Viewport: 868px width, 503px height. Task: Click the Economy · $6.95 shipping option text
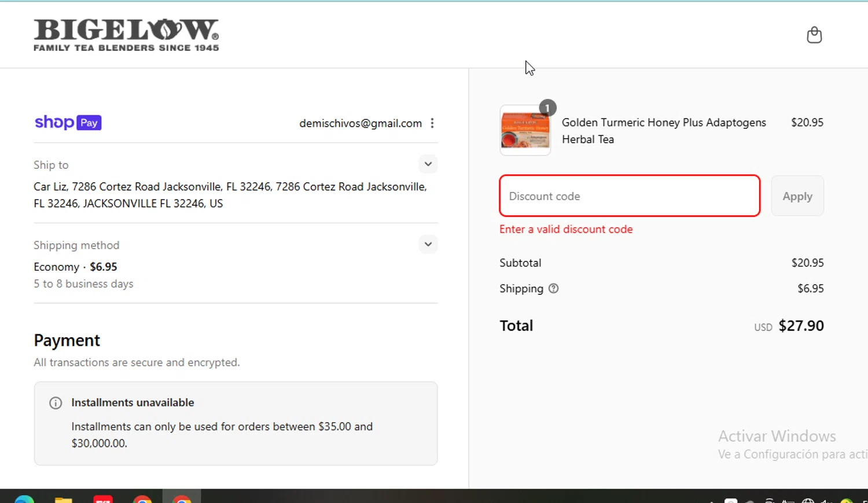pyautogui.click(x=75, y=267)
